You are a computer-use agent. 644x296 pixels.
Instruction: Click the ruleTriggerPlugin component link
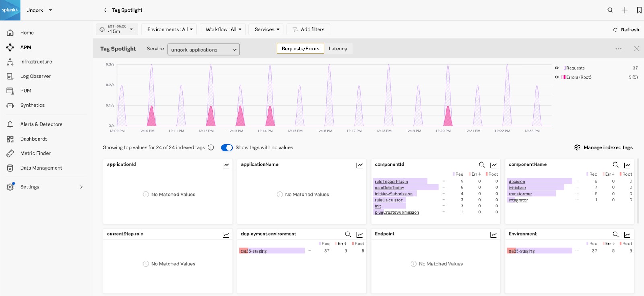(x=391, y=182)
